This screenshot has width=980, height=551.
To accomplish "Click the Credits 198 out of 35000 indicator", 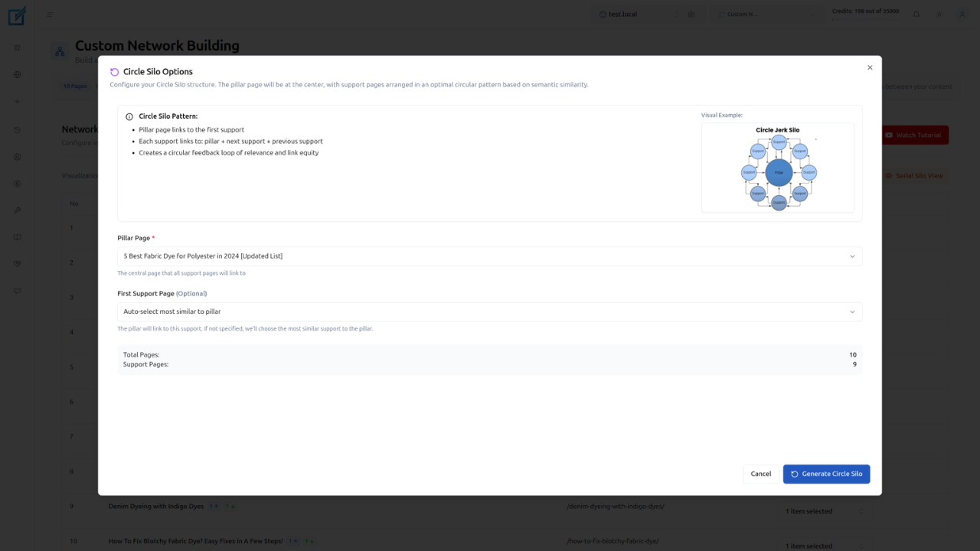I will tap(865, 11).
